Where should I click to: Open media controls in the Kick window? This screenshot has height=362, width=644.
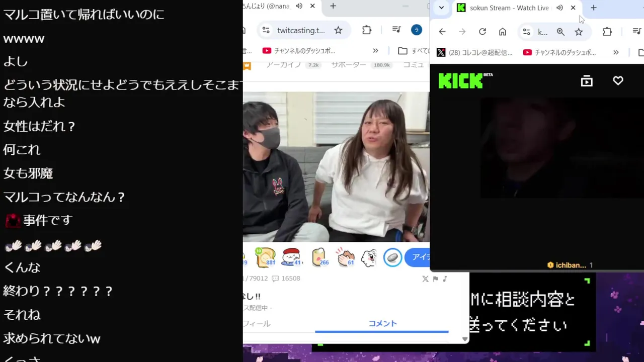(637, 32)
